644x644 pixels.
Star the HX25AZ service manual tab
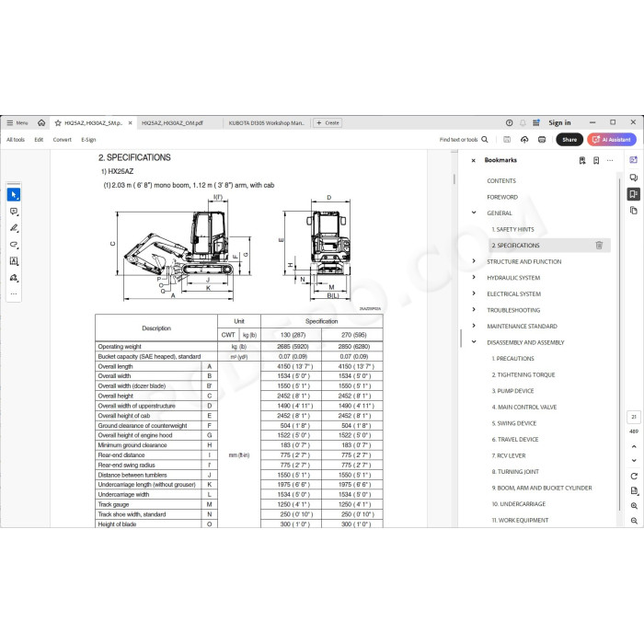58,122
